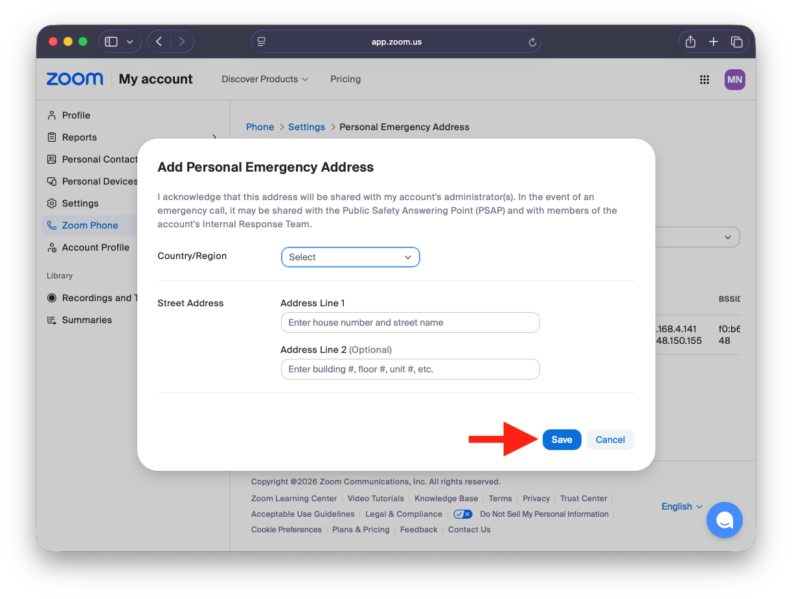Image resolution: width=792 pixels, height=599 pixels.
Task: Click the Save button in the dialog
Action: click(561, 439)
